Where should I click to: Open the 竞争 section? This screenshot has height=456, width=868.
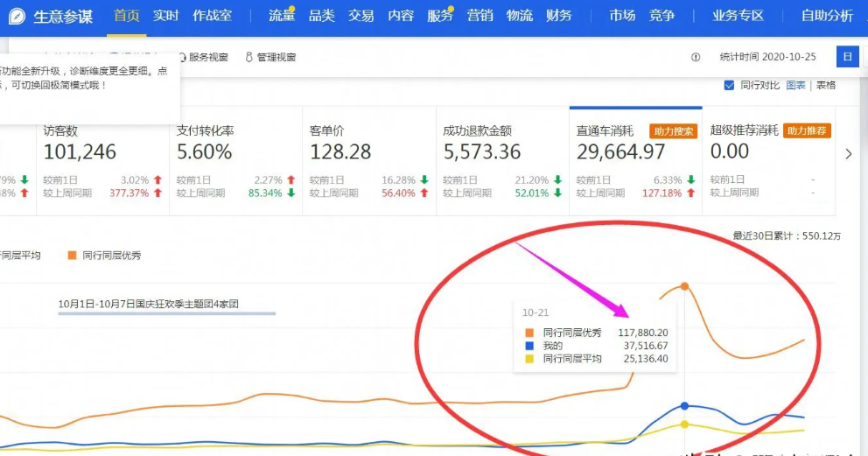coord(661,16)
